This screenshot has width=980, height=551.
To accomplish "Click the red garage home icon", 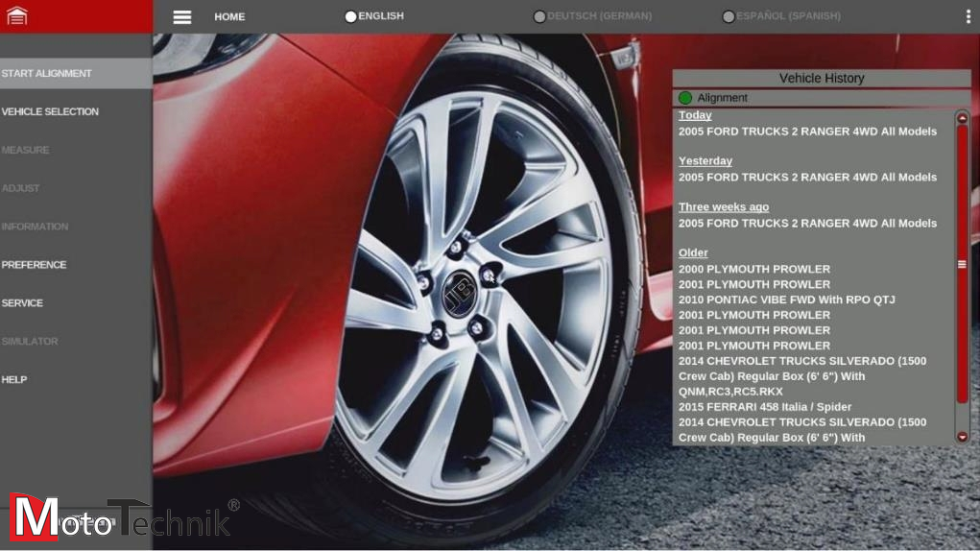I will pos(16,16).
